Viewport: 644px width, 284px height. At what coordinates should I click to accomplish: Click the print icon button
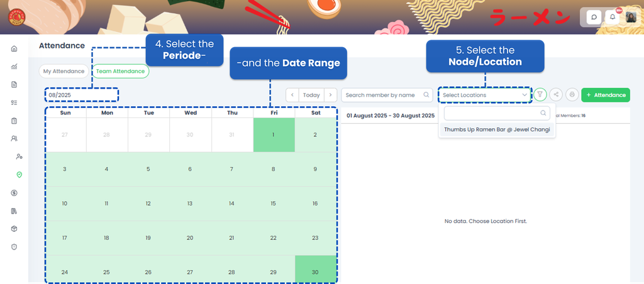pos(572,95)
